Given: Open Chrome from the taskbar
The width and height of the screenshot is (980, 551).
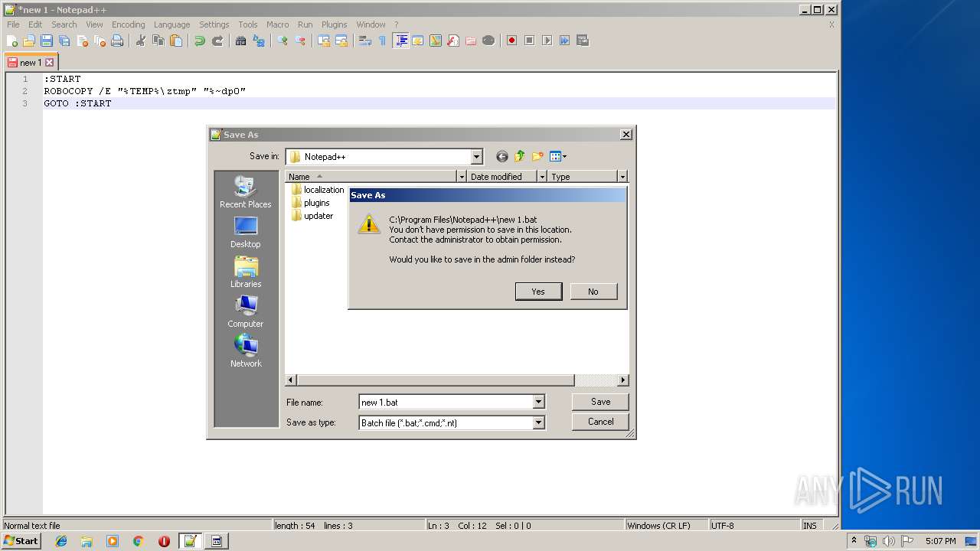Looking at the screenshot, I should 138,541.
